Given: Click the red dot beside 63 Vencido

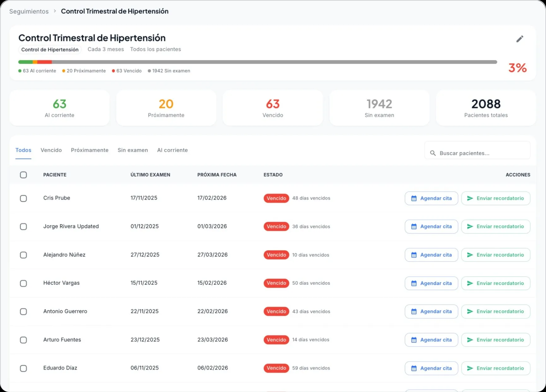Looking at the screenshot, I should coord(113,71).
